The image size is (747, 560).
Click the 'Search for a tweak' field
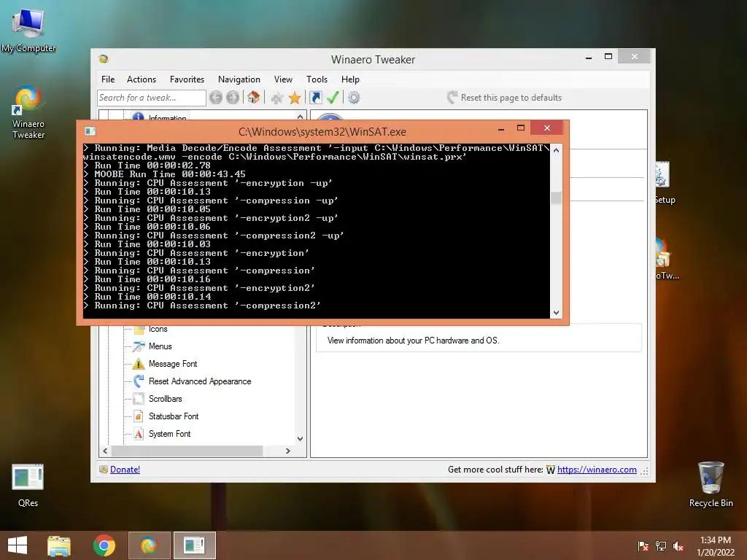click(152, 98)
